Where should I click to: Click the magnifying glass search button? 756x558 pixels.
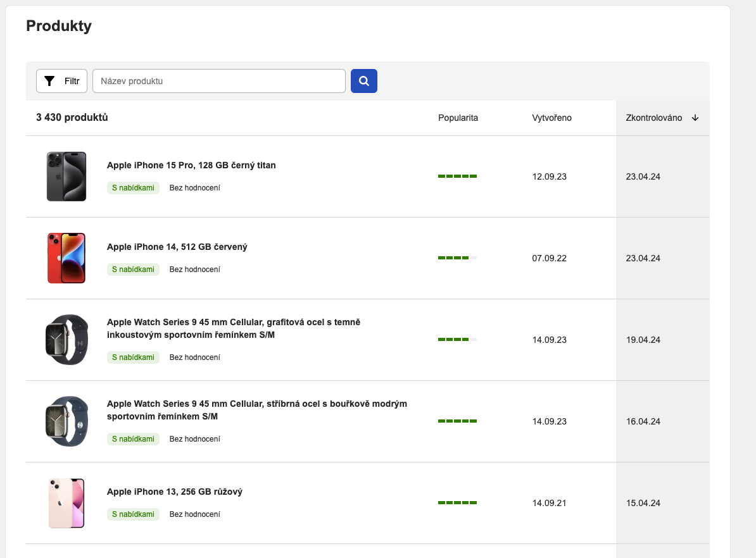coord(364,81)
